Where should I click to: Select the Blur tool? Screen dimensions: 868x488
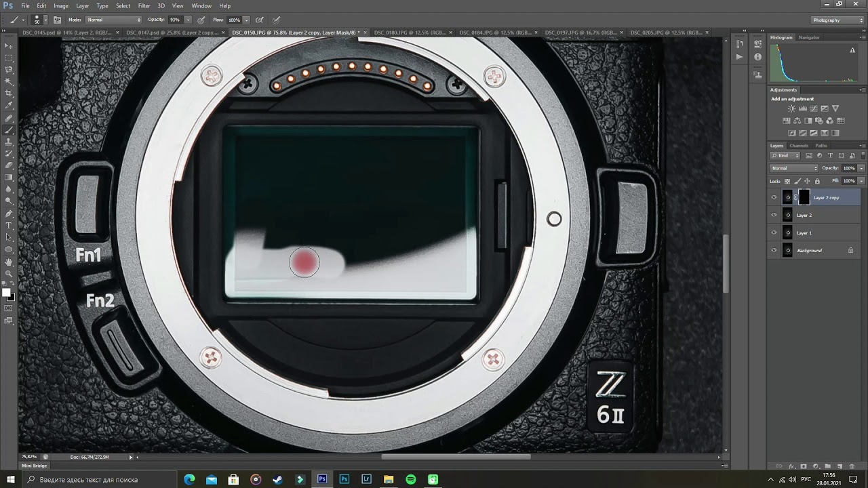(x=9, y=189)
